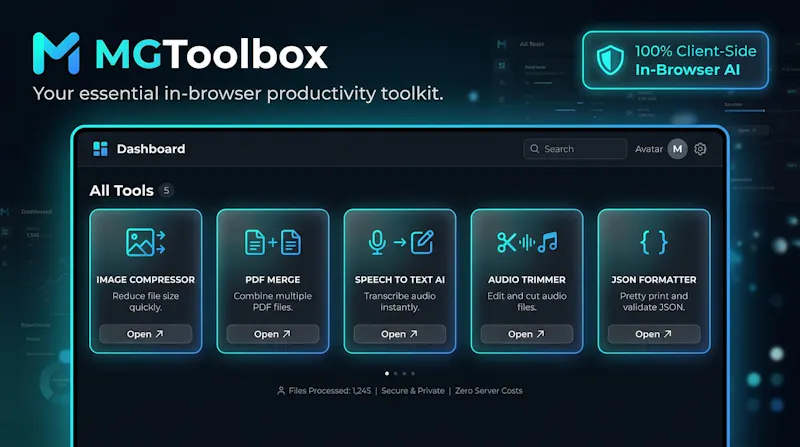Click into the Search field
800x447 pixels.
575,148
